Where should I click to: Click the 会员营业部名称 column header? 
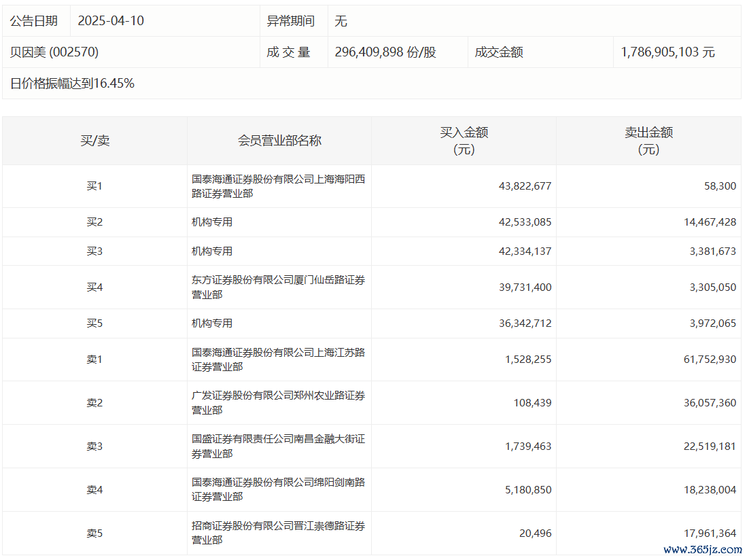click(279, 141)
